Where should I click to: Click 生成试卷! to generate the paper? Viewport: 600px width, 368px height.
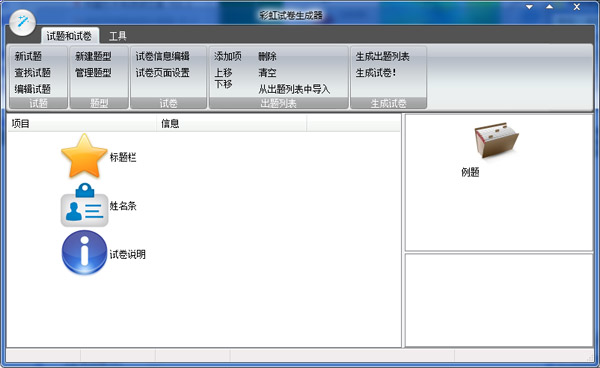point(376,73)
